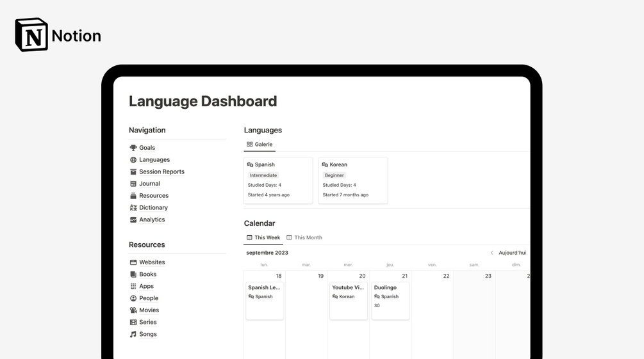Open the Songs resource page
The image size is (644, 359).
click(148, 334)
